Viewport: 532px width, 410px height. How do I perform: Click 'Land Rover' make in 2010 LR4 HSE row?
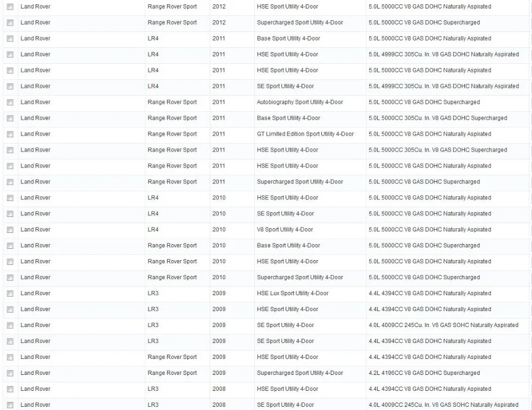[35, 198]
